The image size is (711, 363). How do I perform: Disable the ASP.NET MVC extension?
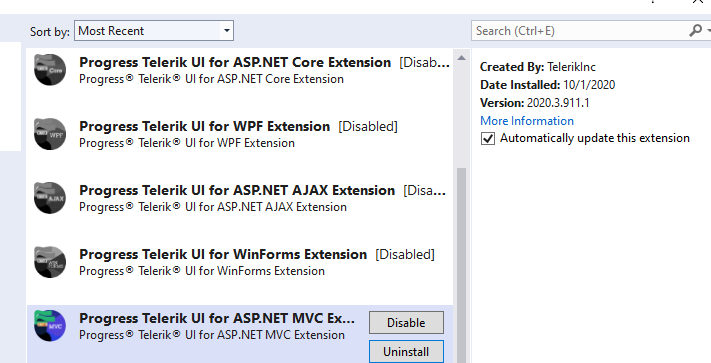pos(406,323)
